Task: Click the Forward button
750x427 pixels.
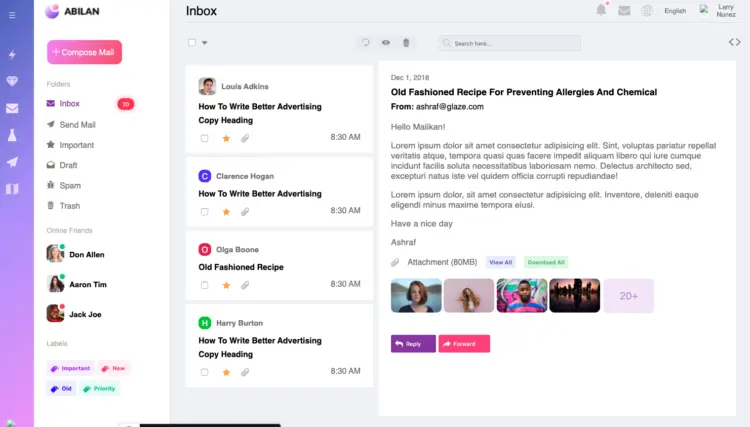Action: coord(464,344)
